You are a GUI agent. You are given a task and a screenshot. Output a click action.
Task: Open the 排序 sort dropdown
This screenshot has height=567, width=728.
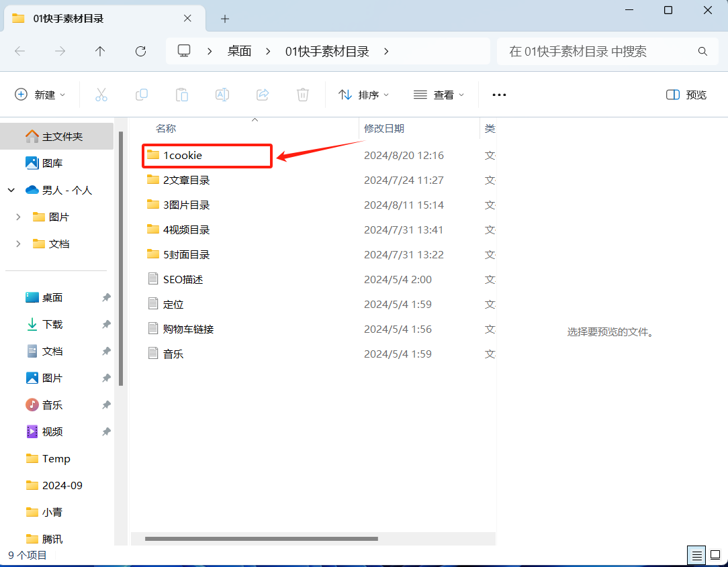click(x=364, y=95)
